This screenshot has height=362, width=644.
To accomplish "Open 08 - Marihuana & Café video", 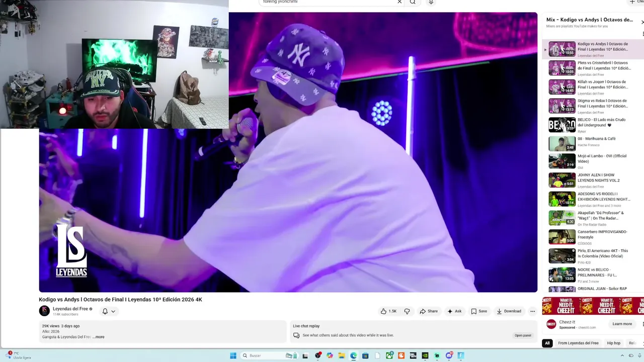I will [589, 143].
